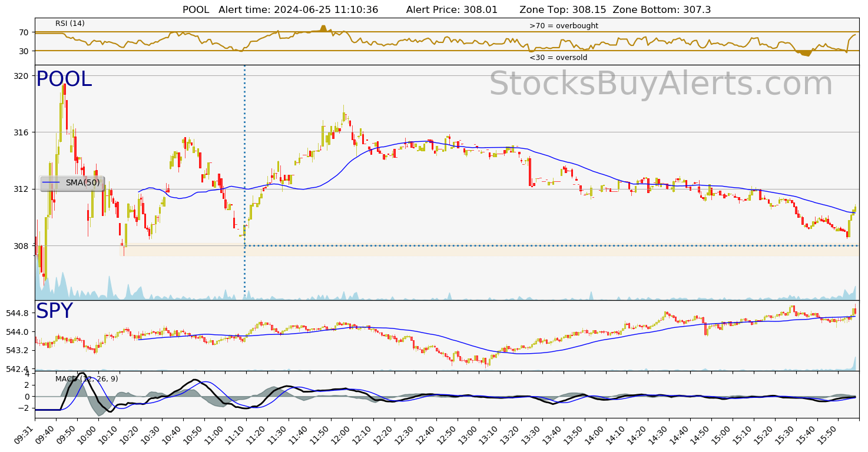
Task: Click the 'RSI (14)' panel label
Action: click(x=70, y=24)
